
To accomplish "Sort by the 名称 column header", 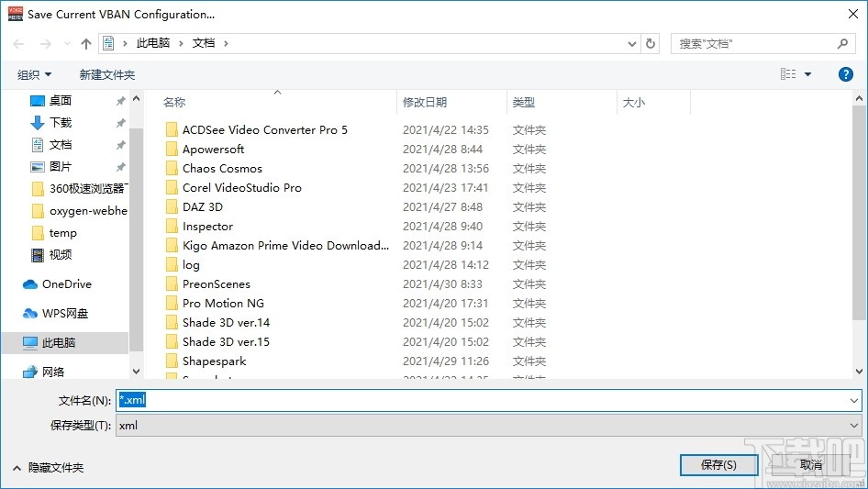I will [x=174, y=103].
